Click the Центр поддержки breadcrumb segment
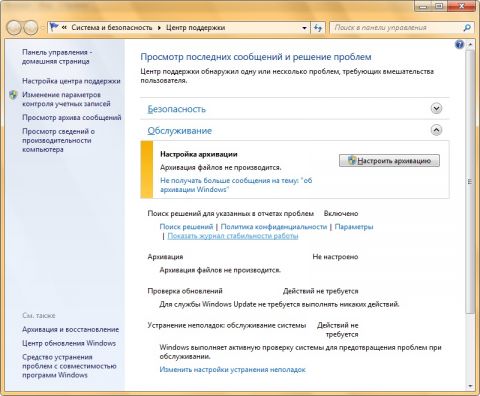480x396 pixels. (195, 28)
